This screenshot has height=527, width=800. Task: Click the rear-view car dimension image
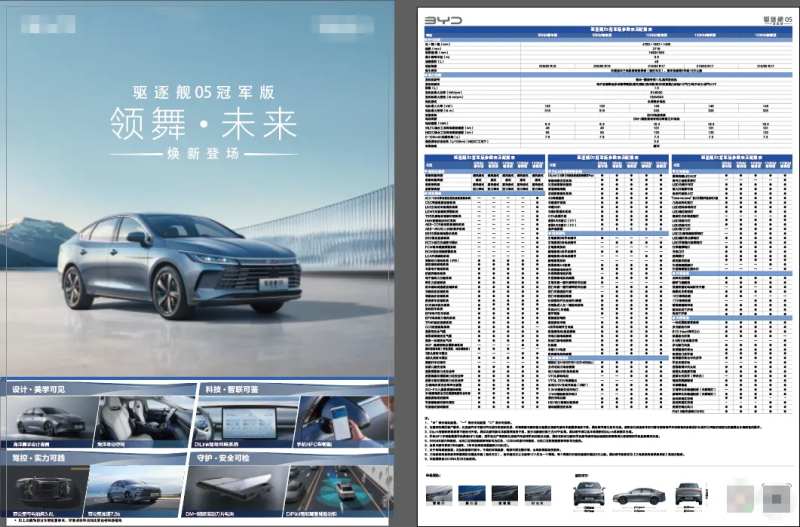pos(687,494)
